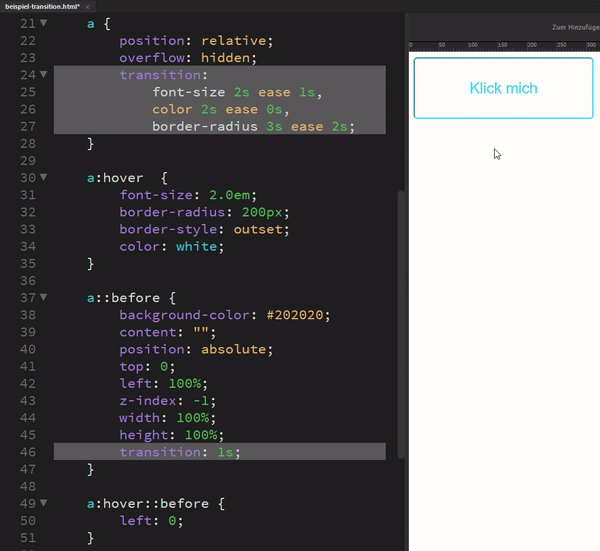
Task: Click the 'overflow: hidden;' declaration
Action: [x=186, y=58]
